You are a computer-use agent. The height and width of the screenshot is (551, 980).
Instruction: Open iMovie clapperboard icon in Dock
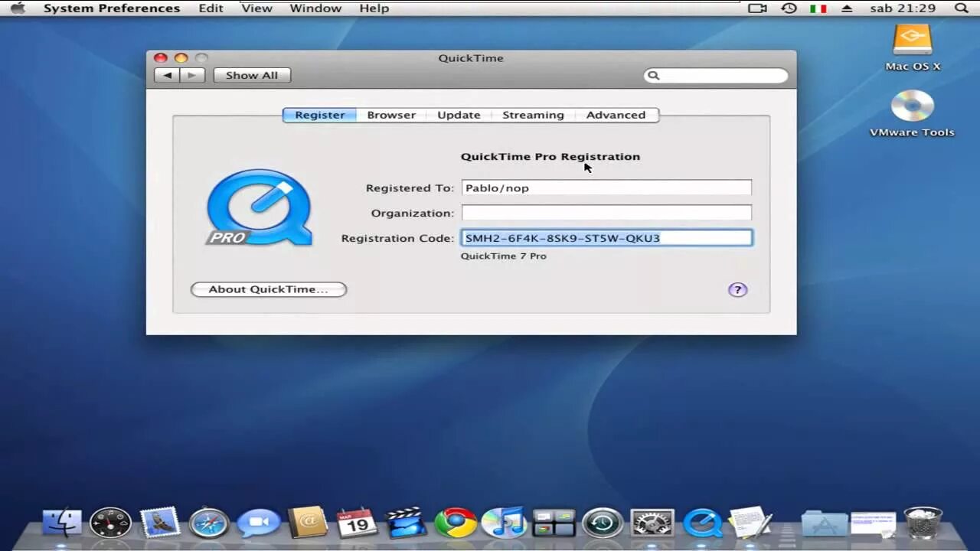pos(405,523)
